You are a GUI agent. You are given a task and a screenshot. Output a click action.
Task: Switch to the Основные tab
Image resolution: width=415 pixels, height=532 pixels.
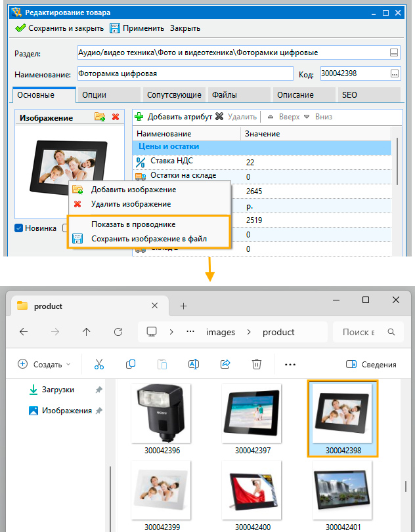click(44, 95)
